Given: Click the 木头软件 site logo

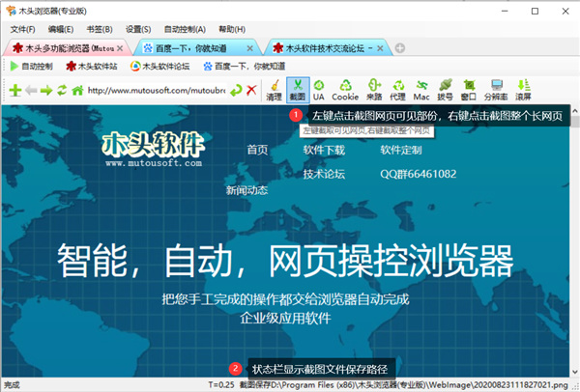Looking at the screenshot, I should (153, 150).
